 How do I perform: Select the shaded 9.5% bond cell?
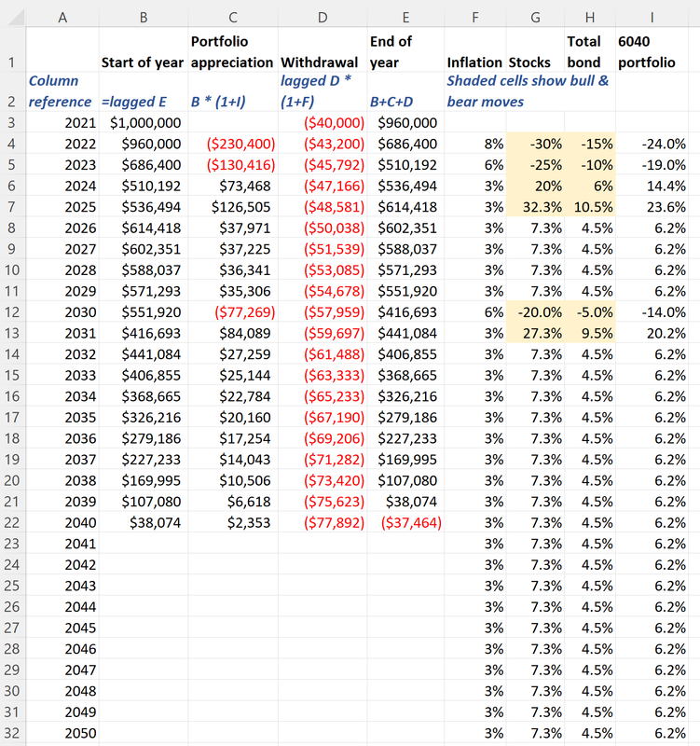point(590,333)
